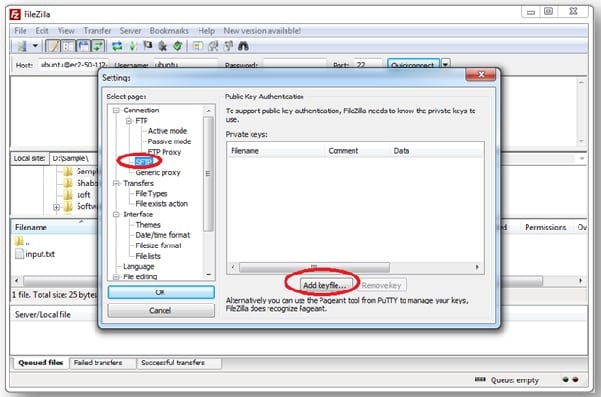This screenshot has height=397, width=601.
Task: Collapse the Transfers tree node
Action: 116,183
